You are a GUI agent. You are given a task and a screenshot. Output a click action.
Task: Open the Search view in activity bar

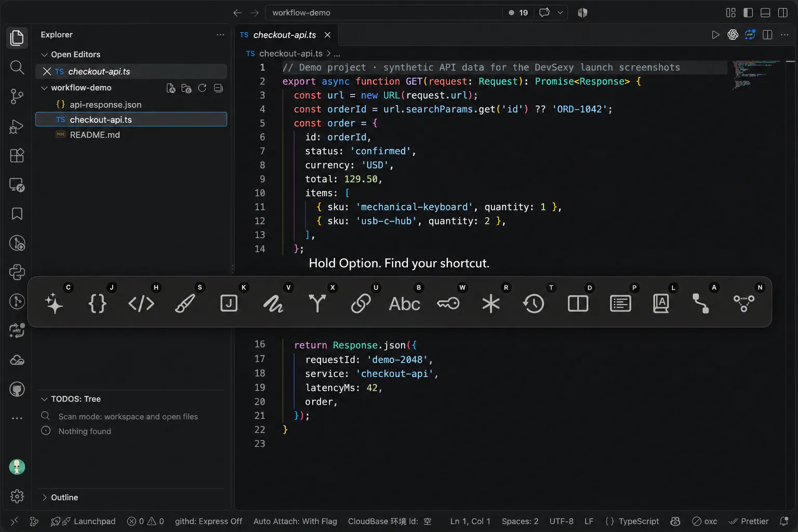[x=17, y=67]
